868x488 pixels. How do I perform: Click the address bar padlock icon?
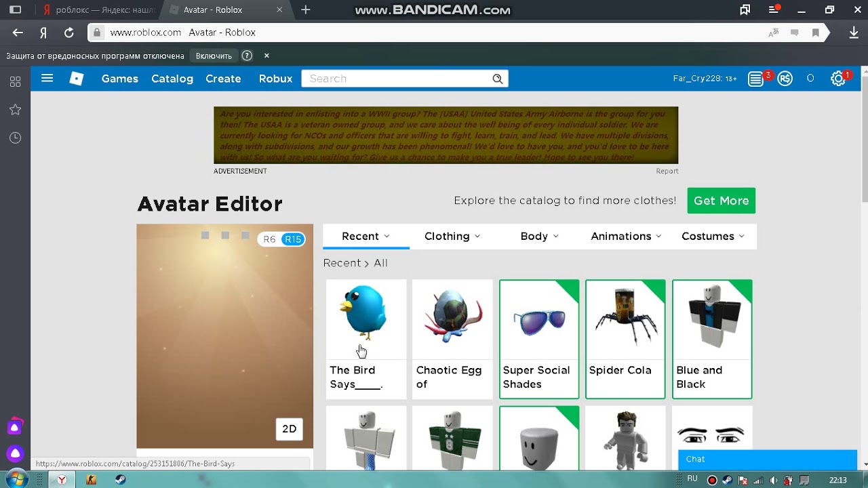pos(97,33)
